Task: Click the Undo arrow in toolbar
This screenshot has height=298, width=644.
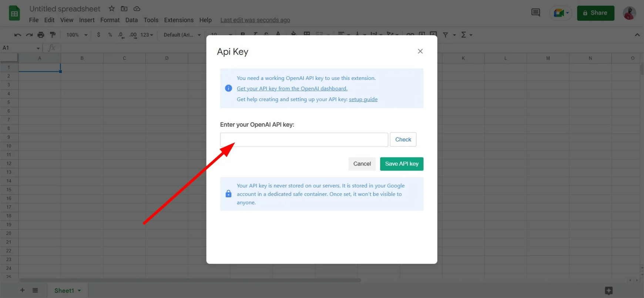Action: point(17,35)
